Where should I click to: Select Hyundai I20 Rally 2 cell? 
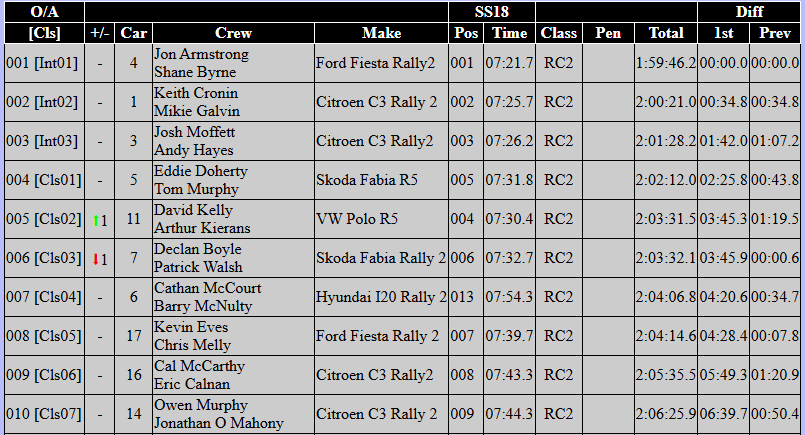click(x=381, y=297)
